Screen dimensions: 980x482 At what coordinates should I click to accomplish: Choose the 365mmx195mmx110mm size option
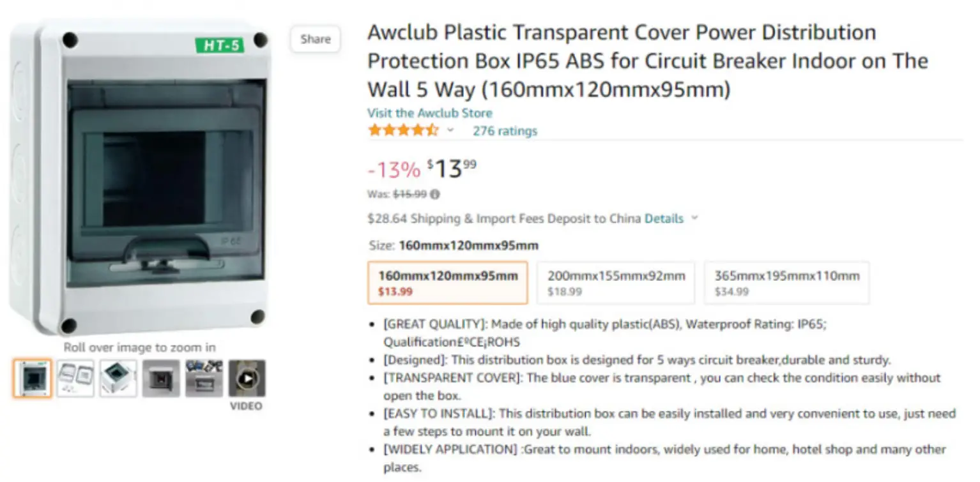[786, 283]
